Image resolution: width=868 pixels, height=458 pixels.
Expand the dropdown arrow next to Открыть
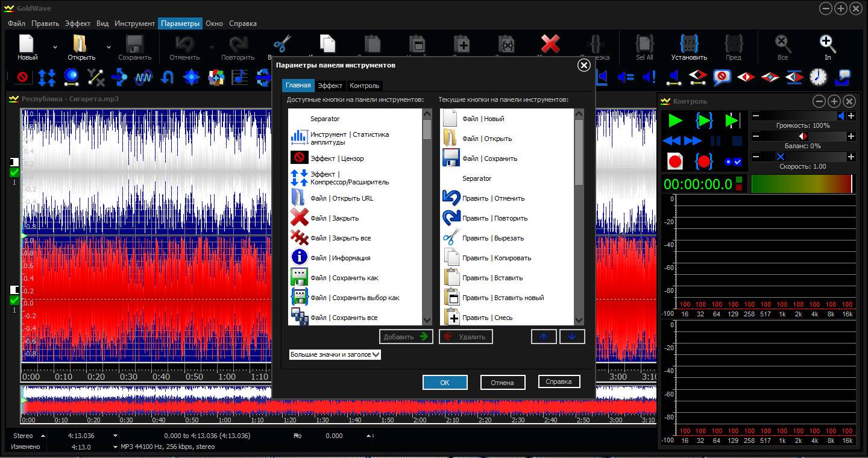point(108,46)
